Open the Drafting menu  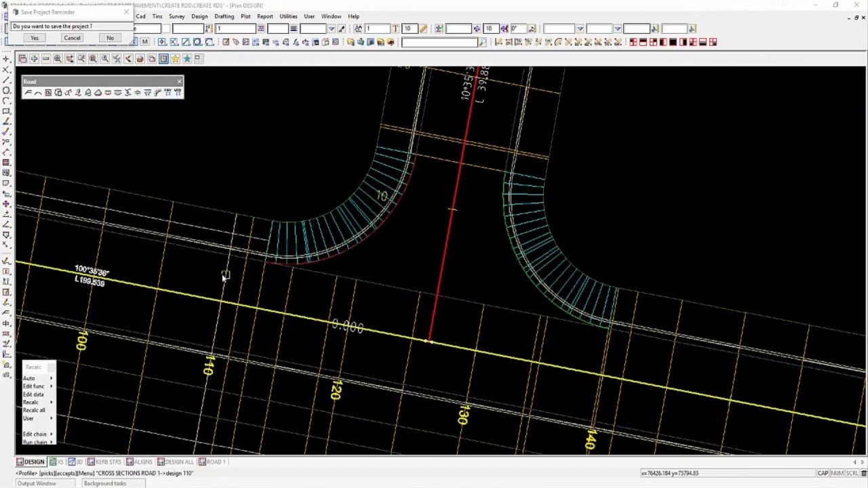(x=224, y=16)
